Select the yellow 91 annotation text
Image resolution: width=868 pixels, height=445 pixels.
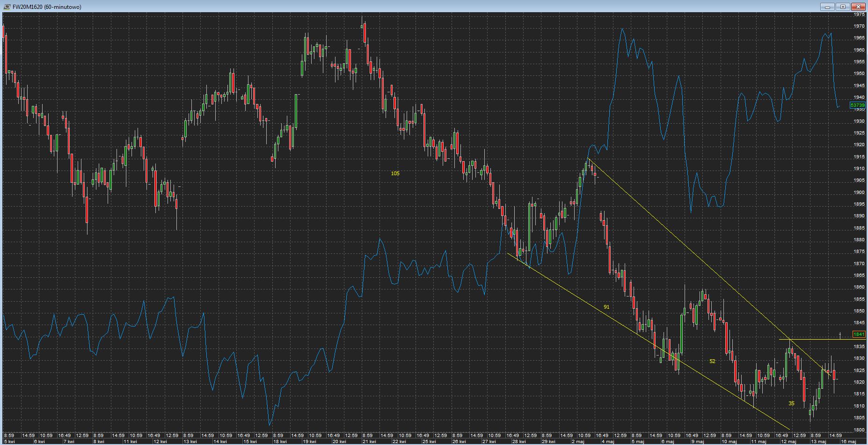coord(606,307)
